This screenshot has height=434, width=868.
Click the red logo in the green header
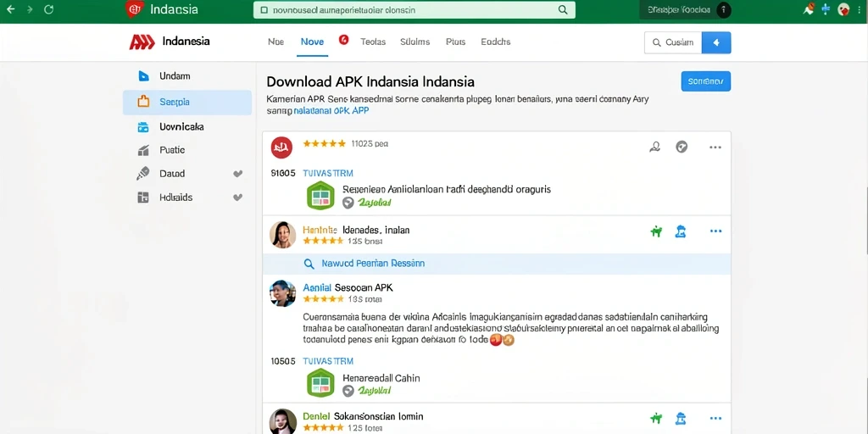(x=135, y=9)
